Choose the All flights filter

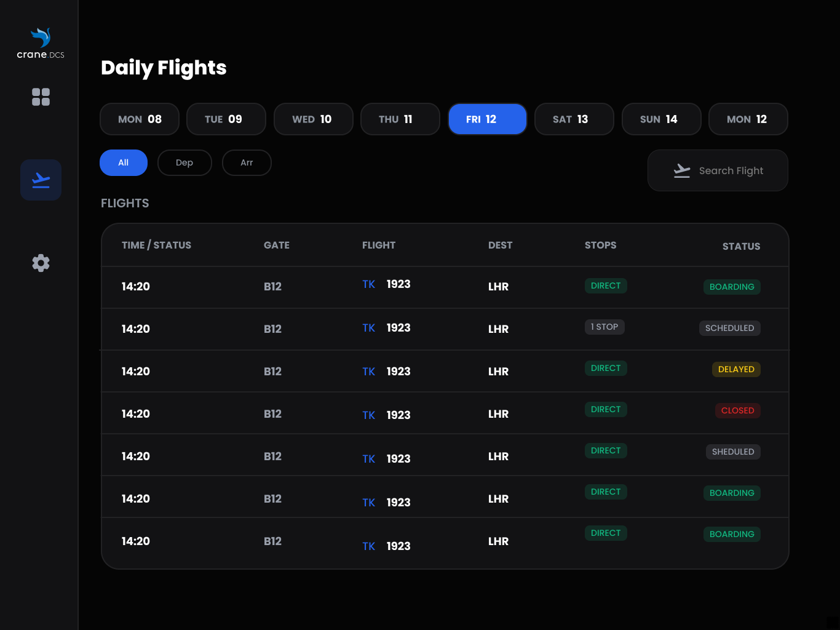pos(124,162)
